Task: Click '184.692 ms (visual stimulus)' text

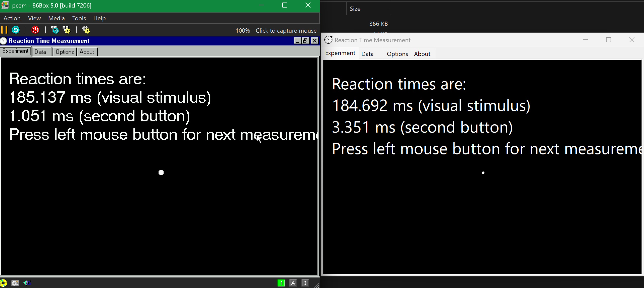Action: coord(431,105)
